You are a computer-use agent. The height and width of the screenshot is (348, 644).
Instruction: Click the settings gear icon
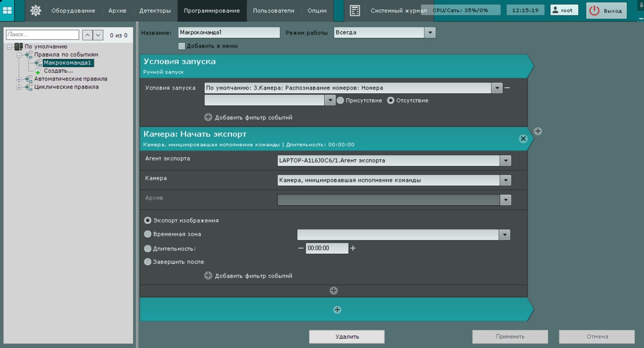(35, 10)
